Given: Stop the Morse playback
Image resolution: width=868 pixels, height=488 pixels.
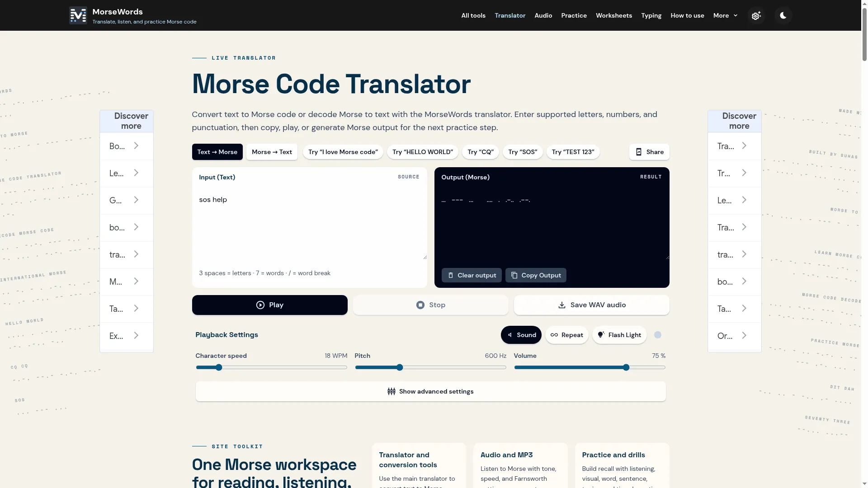Looking at the screenshot, I should [431, 305].
